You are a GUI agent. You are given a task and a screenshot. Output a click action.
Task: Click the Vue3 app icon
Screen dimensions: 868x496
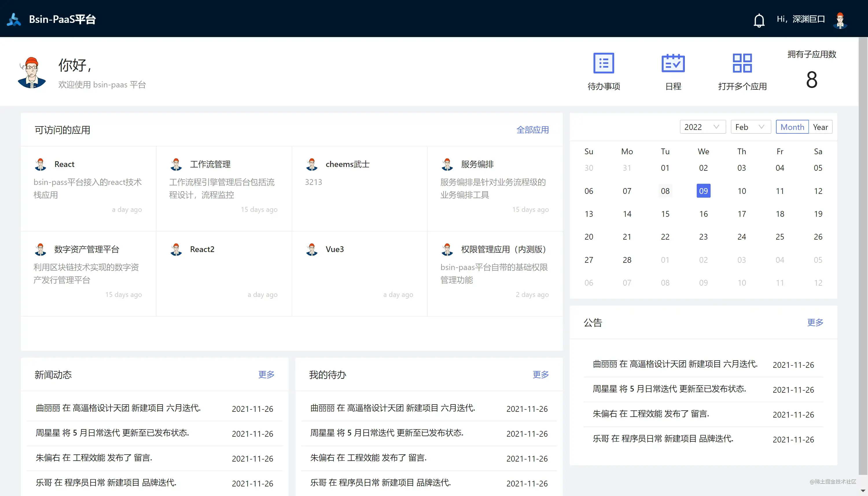(311, 249)
